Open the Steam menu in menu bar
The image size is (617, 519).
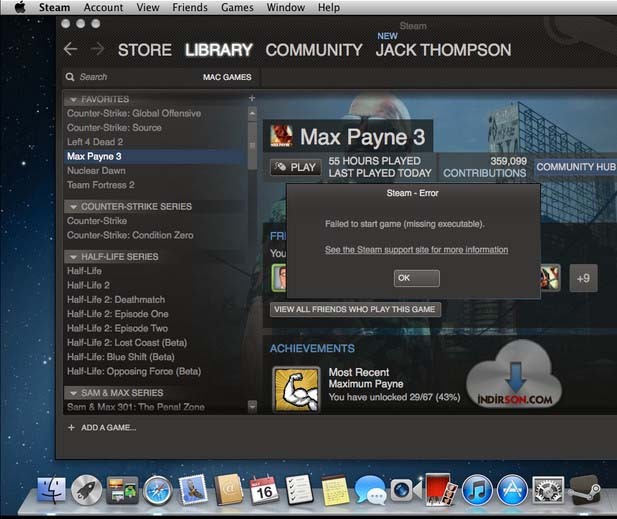[54, 7]
